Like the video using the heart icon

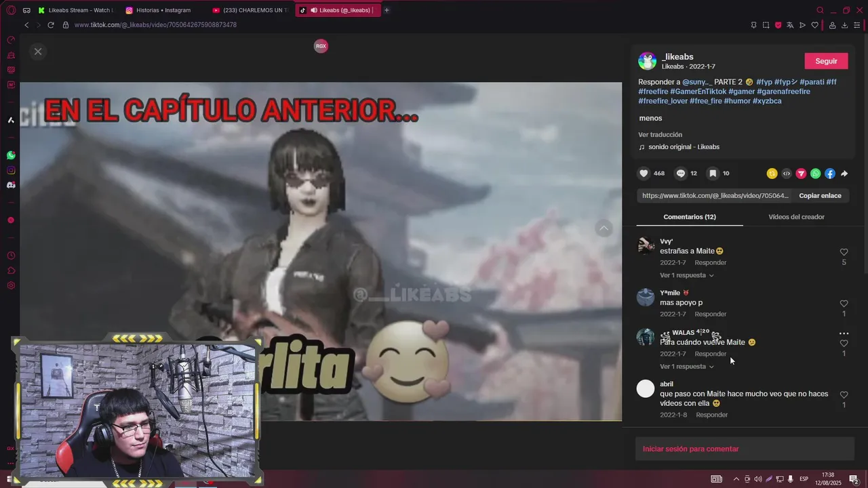point(644,174)
